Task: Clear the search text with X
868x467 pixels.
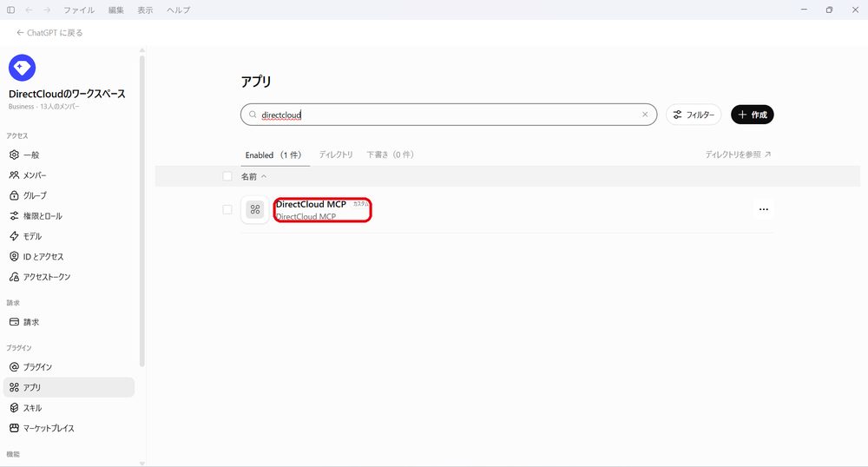Action: pyautogui.click(x=645, y=115)
